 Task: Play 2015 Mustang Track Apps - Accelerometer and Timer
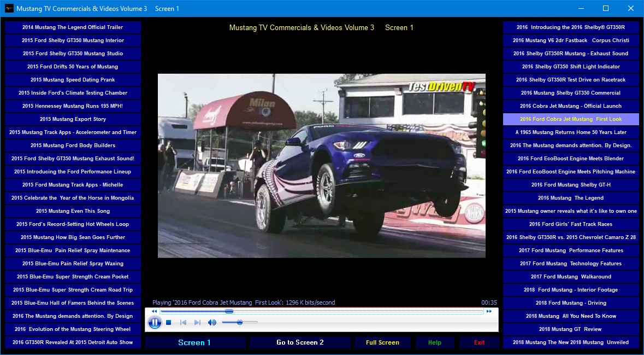(73, 132)
